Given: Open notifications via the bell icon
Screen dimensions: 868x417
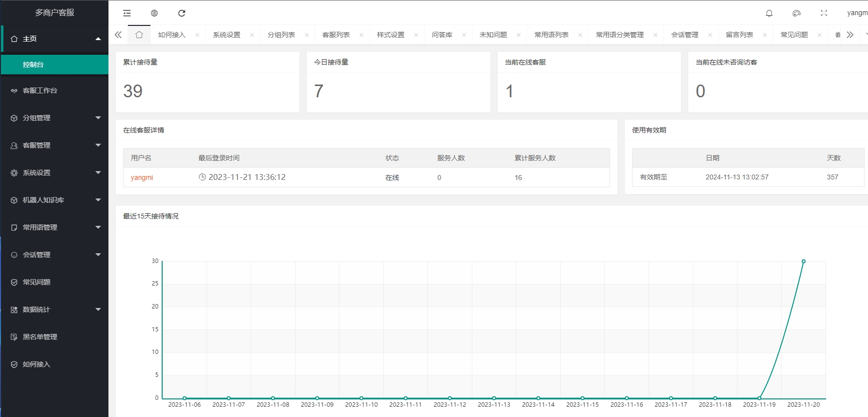Looking at the screenshot, I should pyautogui.click(x=769, y=13).
